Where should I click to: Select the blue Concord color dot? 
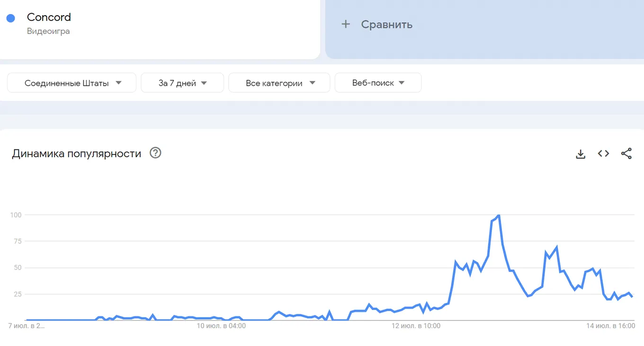10,18
